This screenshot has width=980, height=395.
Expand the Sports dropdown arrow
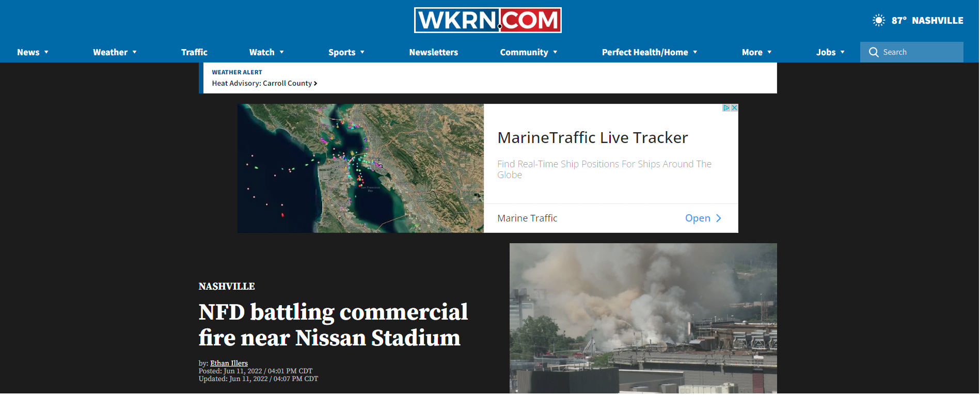[x=362, y=52]
